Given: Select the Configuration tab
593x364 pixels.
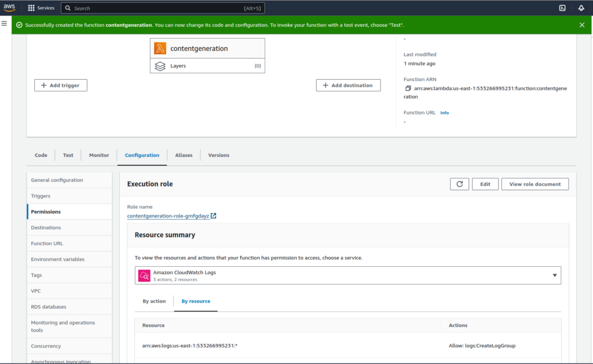Looking at the screenshot, I should pos(142,155).
